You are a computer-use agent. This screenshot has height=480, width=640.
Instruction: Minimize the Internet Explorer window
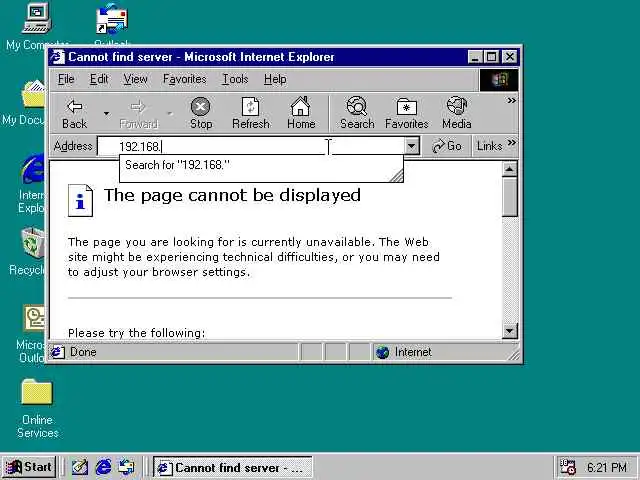coord(475,57)
